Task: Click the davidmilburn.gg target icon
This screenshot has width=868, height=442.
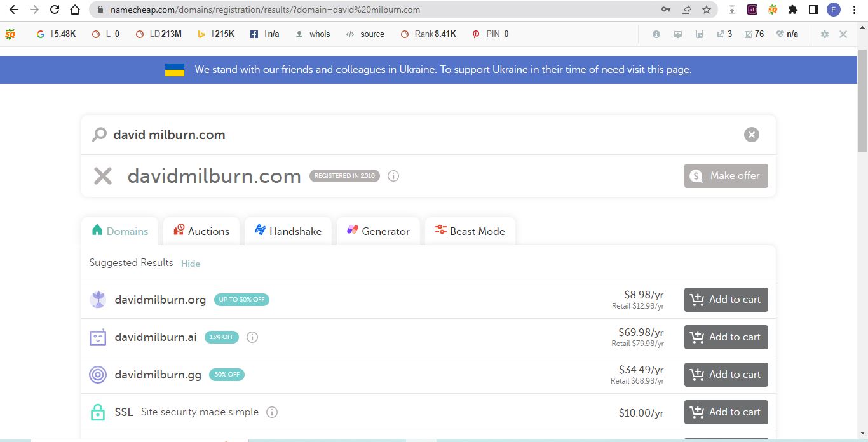Action: (98, 375)
